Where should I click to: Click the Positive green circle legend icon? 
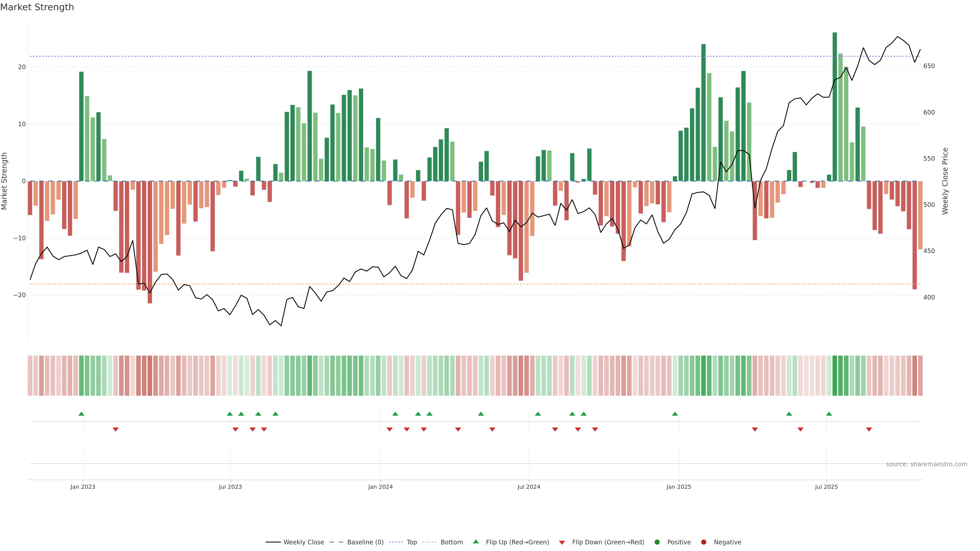coord(657,542)
